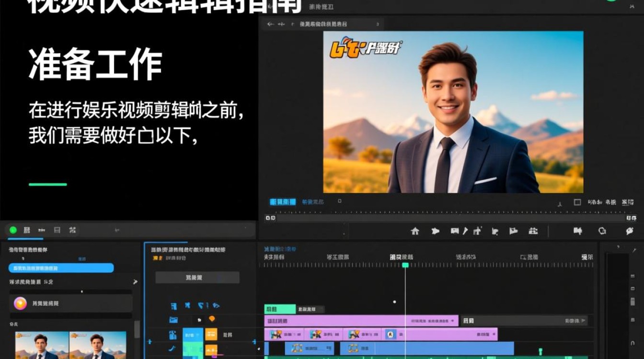The width and height of the screenshot is (644, 359).
Task: Click the play arrow on the dark gray clip
Action: (583, 321)
